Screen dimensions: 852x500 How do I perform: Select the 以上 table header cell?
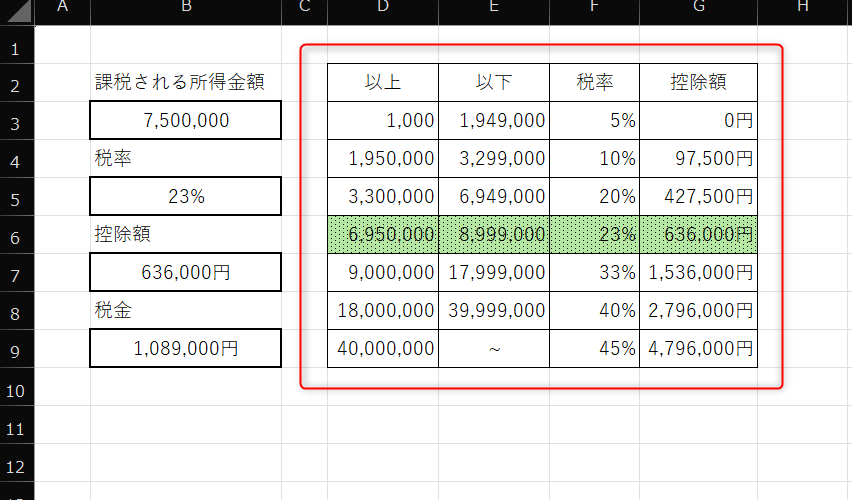click(x=383, y=83)
